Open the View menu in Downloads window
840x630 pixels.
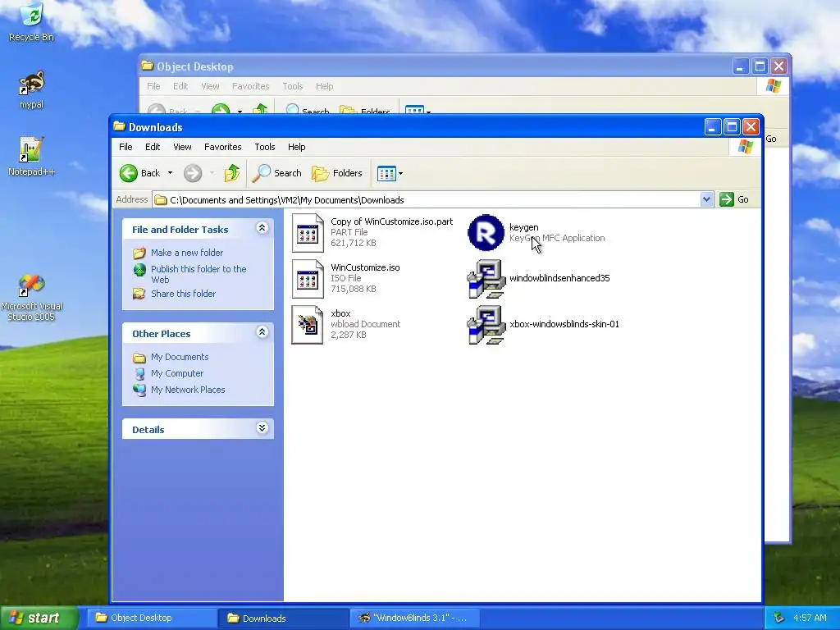pos(182,147)
